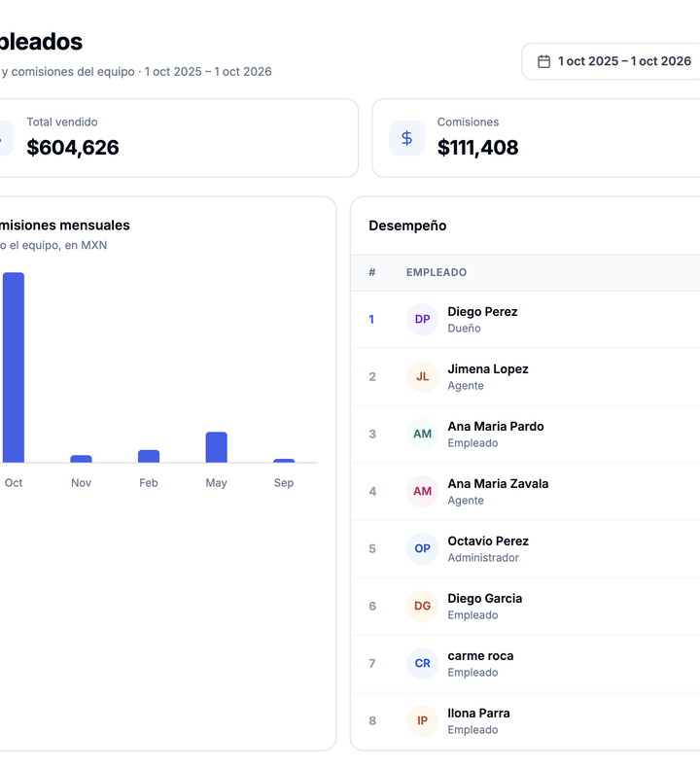Click the dollar sign Comisiones icon
Image resolution: width=700 pixels, height=768 pixels.
point(406,138)
